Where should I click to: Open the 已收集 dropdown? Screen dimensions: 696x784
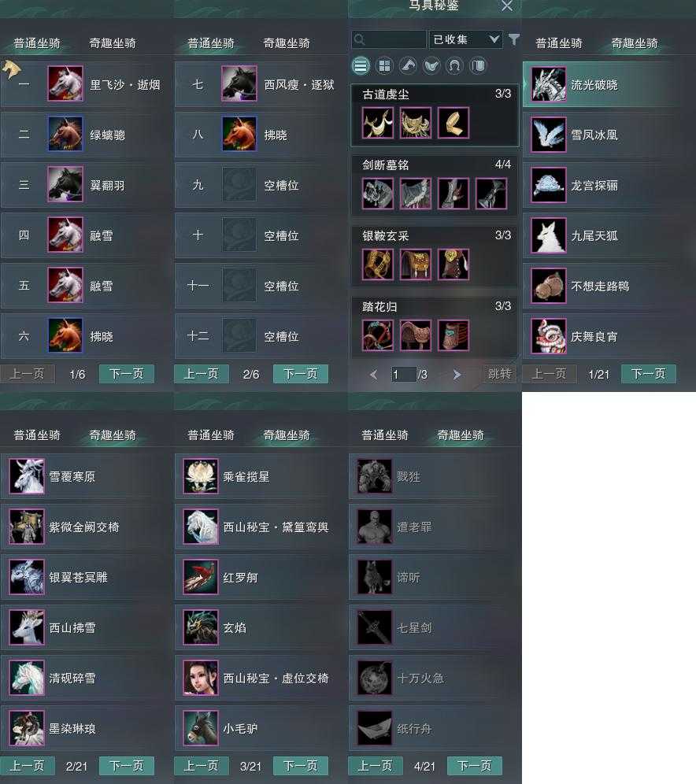click(465, 39)
